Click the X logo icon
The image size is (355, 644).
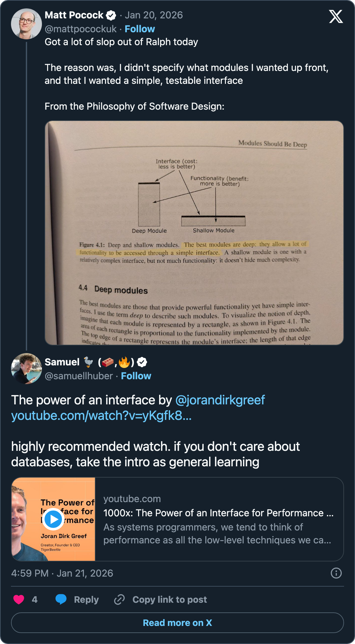pyautogui.click(x=336, y=16)
